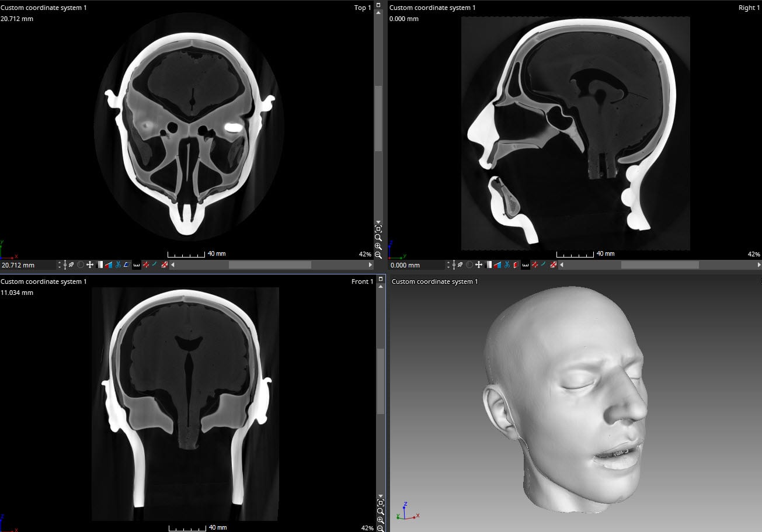762x532 pixels.
Task: Zoom out on the Front view
Action: point(381,528)
